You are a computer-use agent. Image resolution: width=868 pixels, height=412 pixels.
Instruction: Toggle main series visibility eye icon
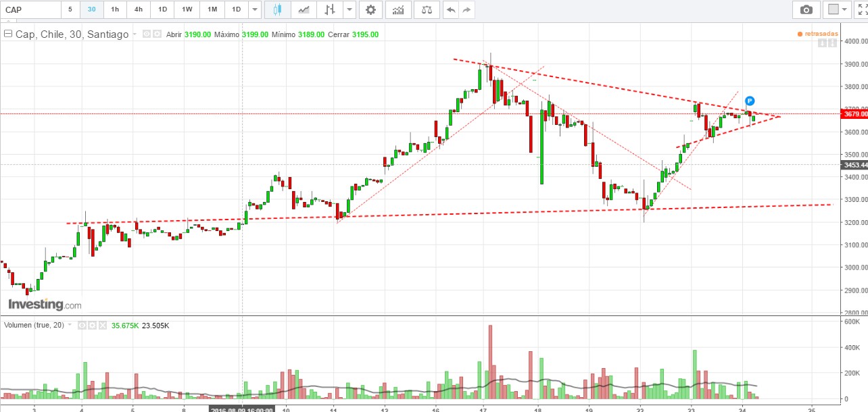[147, 34]
